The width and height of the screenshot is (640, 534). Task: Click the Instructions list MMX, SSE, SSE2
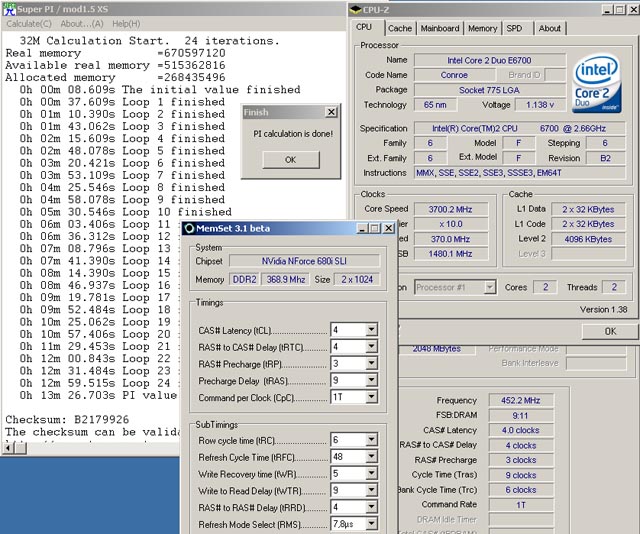pyautogui.click(x=519, y=173)
